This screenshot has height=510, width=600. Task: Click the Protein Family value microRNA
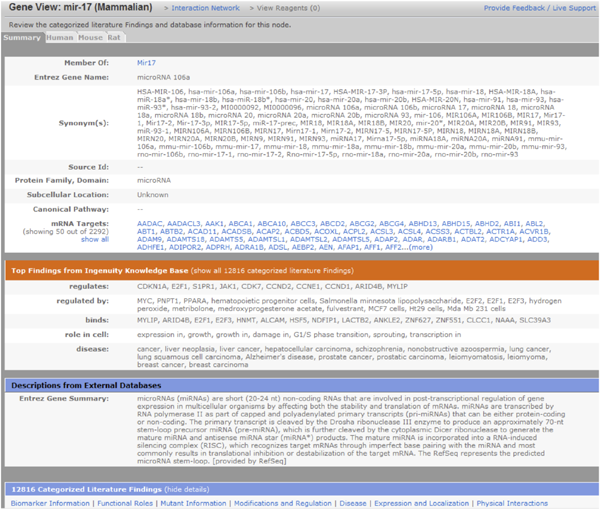click(154, 180)
